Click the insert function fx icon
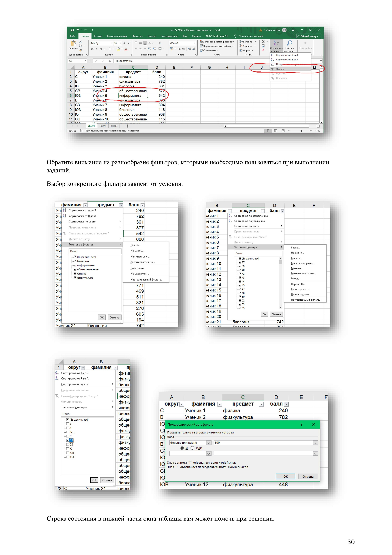 point(110,61)
